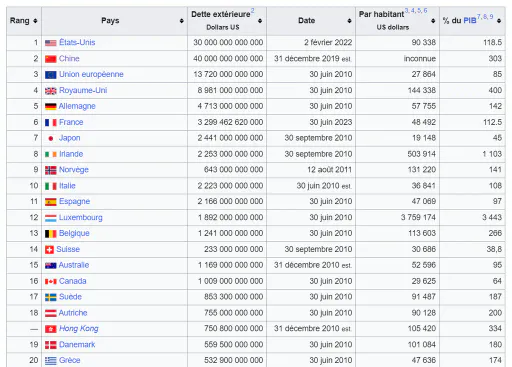Open the Royaume-Uni country link
This screenshot has height=367, width=512.
coord(83,90)
